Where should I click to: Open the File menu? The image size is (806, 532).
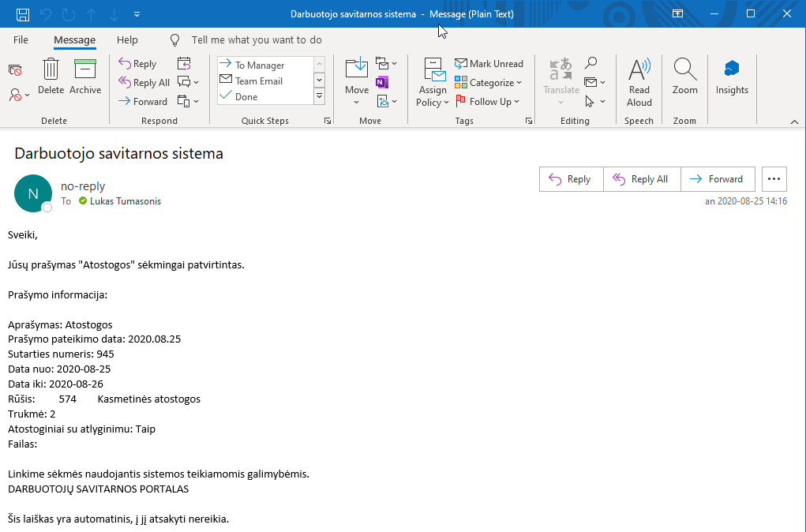21,39
